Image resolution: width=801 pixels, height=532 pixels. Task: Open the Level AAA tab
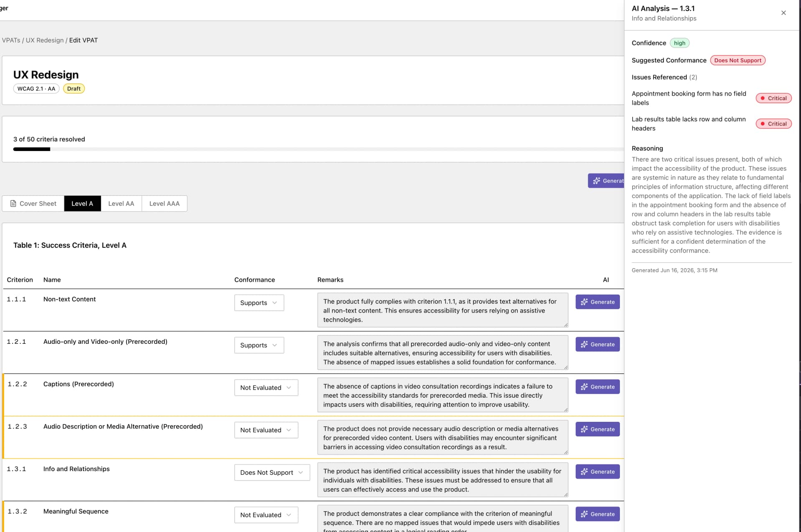[164, 204]
